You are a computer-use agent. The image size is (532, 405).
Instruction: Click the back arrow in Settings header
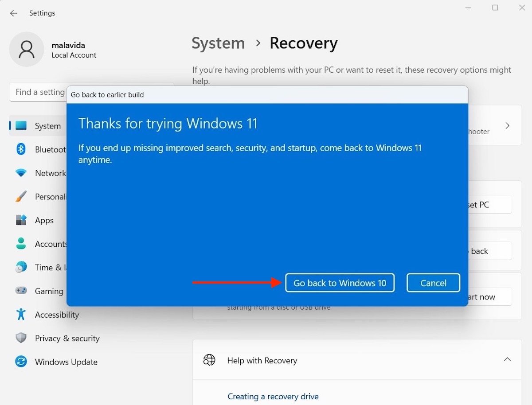(13, 13)
